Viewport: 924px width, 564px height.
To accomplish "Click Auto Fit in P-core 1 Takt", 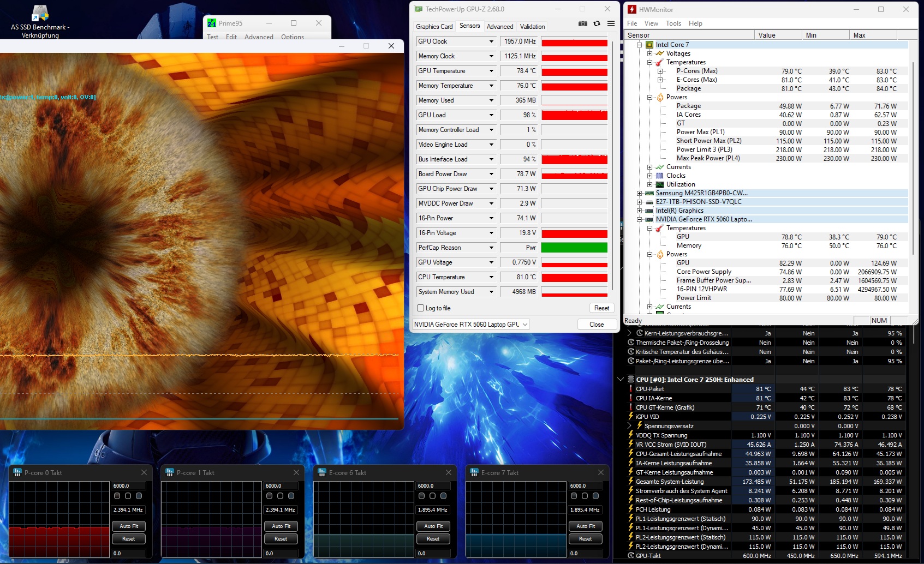I will click(x=281, y=526).
